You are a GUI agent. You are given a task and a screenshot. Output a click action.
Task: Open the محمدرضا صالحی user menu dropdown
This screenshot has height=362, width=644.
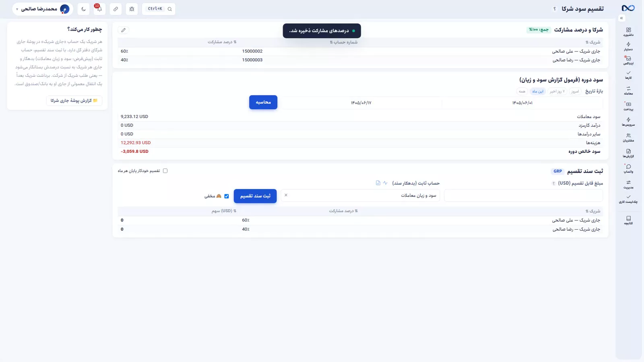(x=43, y=9)
